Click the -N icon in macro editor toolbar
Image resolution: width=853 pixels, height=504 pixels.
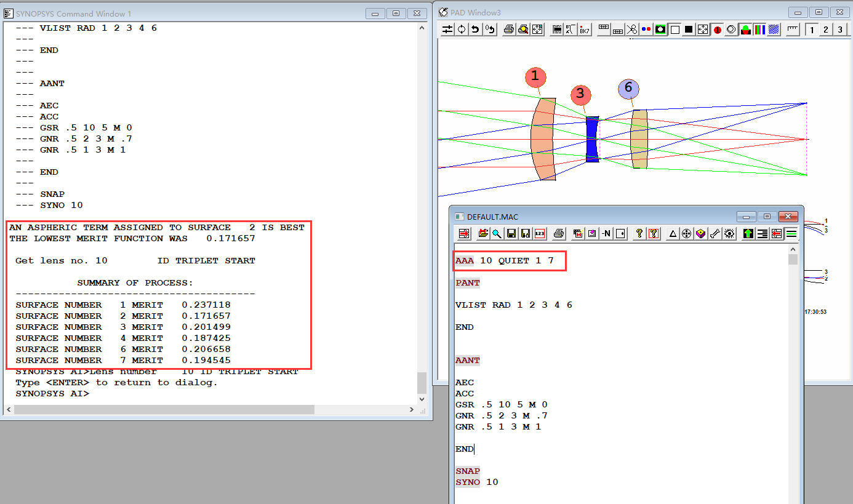click(x=606, y=233)
